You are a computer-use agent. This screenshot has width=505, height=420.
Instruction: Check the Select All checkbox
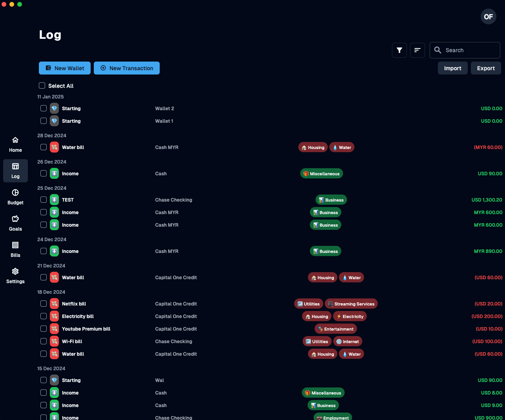[x=42, y=85]
